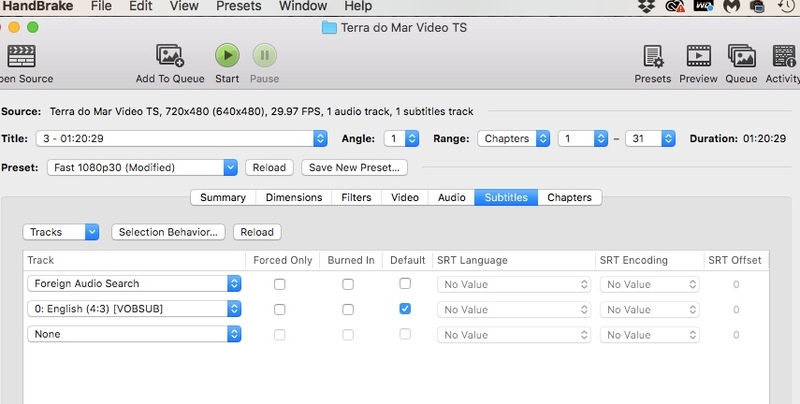Screen dimensions: 800x404
Task: Open the Range Chapters dropdown
Action: (514, 139)
